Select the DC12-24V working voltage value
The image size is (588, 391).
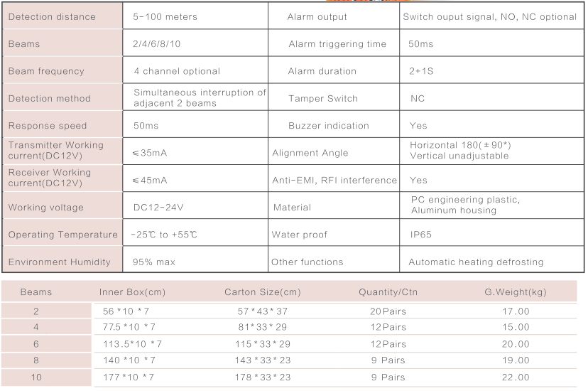(158, 208)
